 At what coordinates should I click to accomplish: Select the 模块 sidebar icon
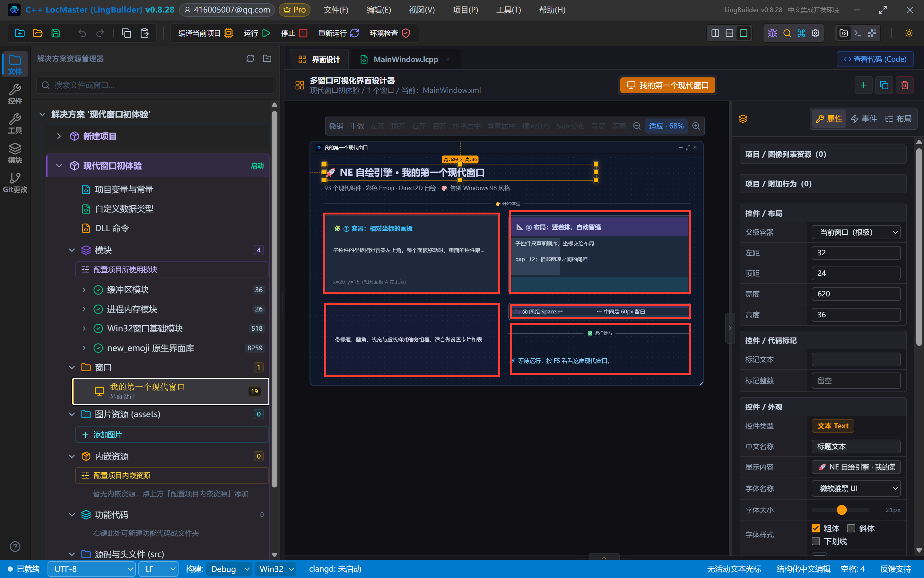[x=15, y=153]
